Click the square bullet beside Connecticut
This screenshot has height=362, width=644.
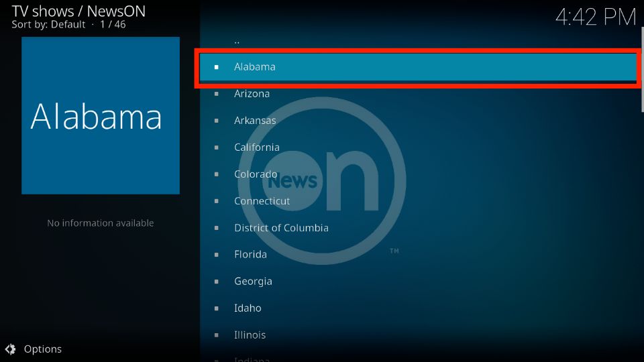[217, 201]
